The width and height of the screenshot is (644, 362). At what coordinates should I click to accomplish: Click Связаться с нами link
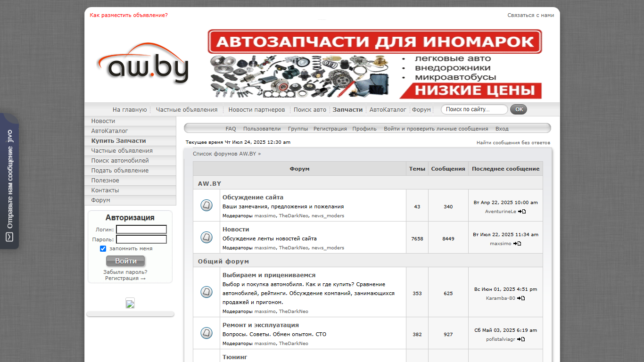click(x=531, y=15)
